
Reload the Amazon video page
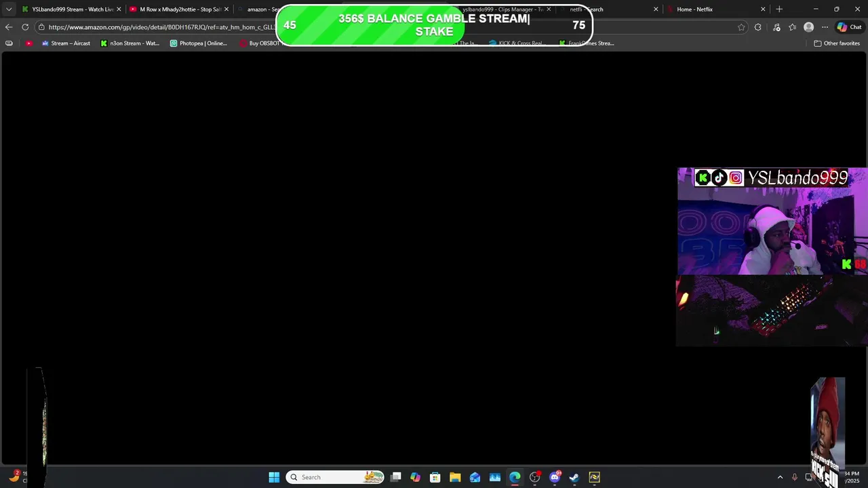click(x=25, y=27)
